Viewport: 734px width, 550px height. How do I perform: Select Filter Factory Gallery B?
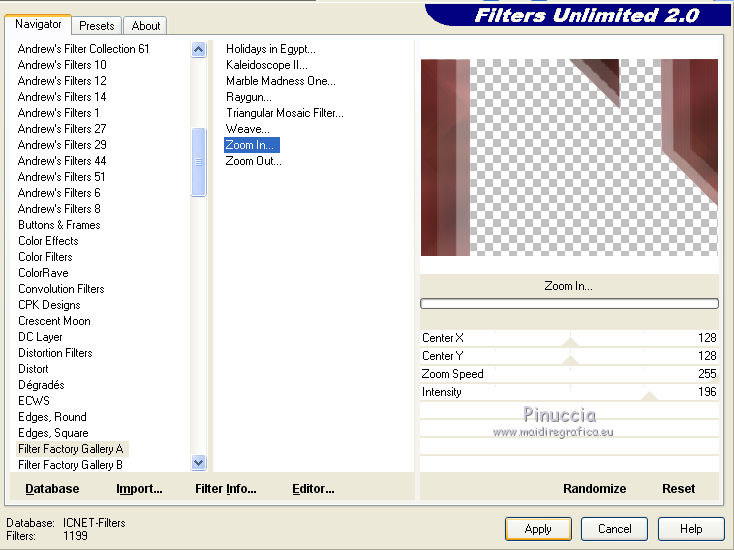[x=70, y=464]
